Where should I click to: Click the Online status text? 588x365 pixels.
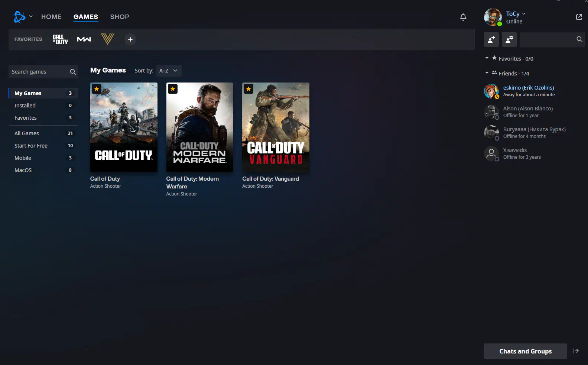click(x=514, y=22)
